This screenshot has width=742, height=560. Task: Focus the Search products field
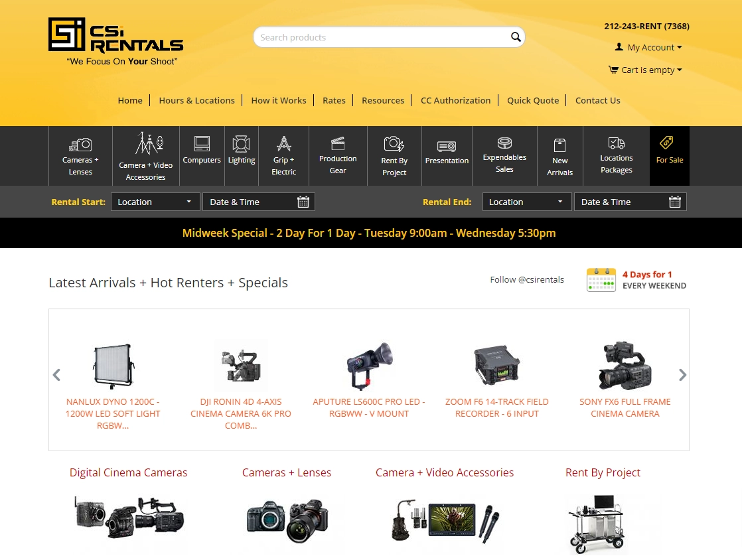tap(389, 37)
